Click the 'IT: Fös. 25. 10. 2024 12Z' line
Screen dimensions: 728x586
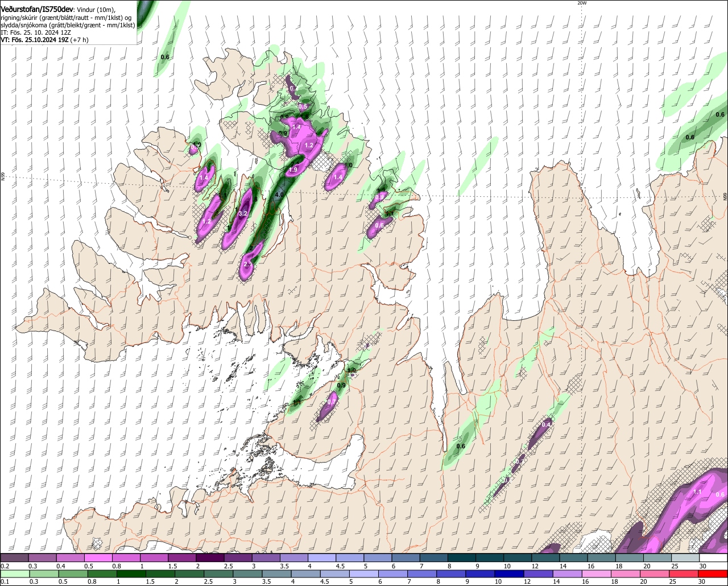click(x=36, y=32)
